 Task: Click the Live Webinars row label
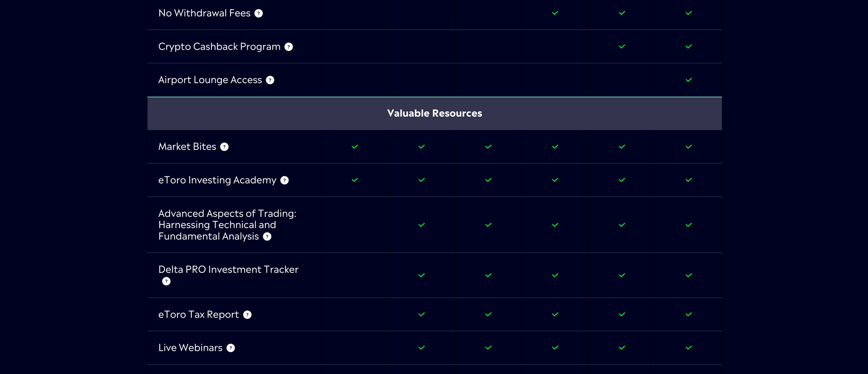(190, 348)
